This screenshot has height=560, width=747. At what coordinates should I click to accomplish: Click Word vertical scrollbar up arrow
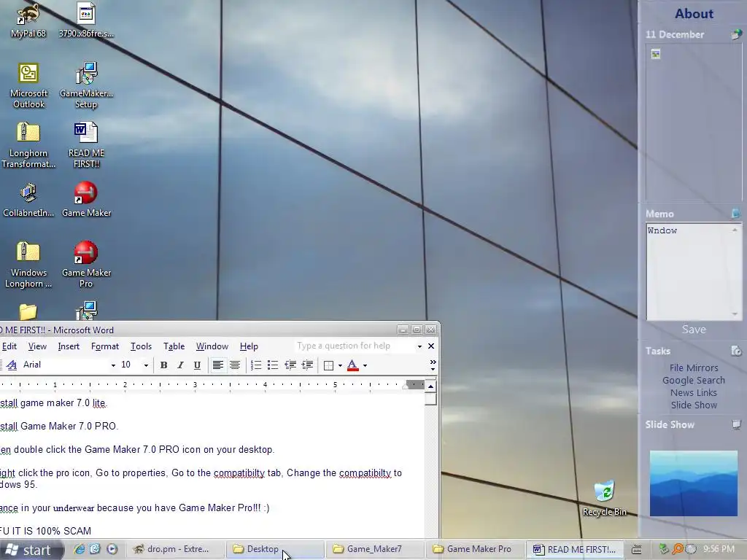(x=430, y=386)
